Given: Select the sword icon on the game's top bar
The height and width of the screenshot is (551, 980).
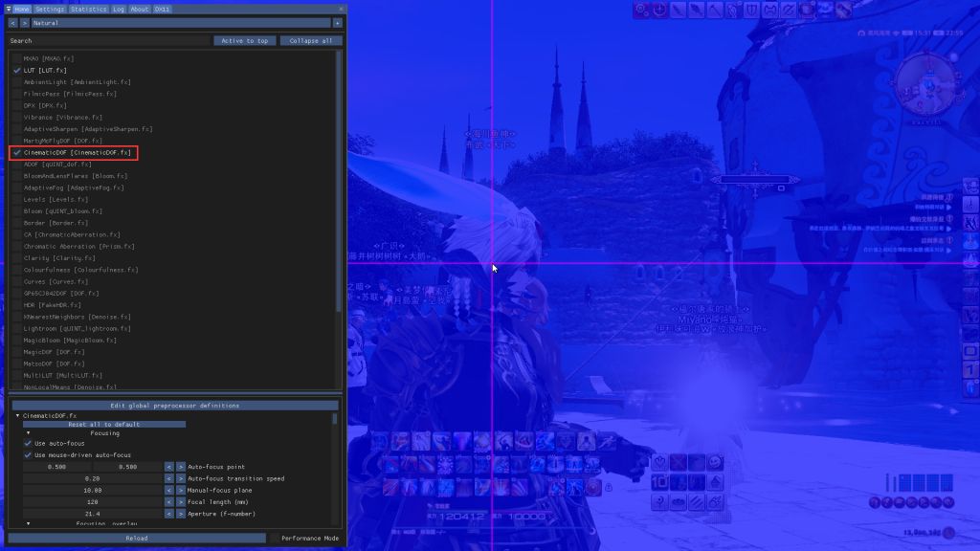Looking at the screenshot, I should click(677, 9).
